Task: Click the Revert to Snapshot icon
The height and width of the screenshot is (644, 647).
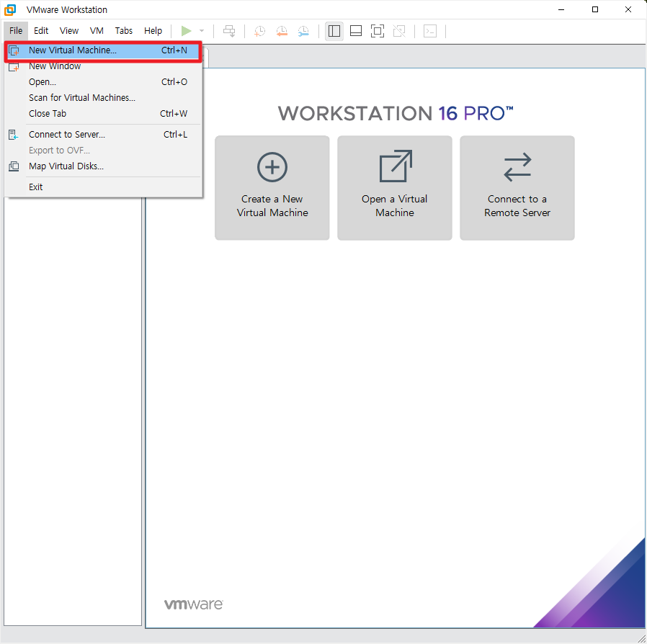Action: (x=282, y=31)
